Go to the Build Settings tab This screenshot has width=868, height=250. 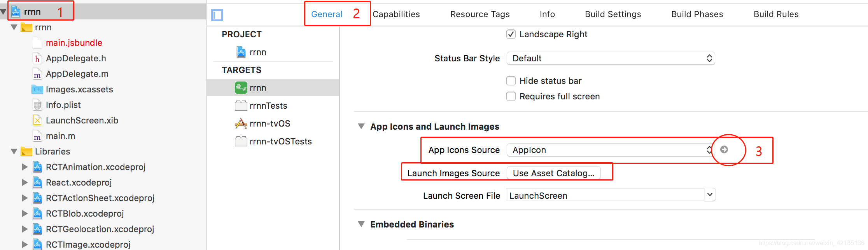click(x=613, y=14)
